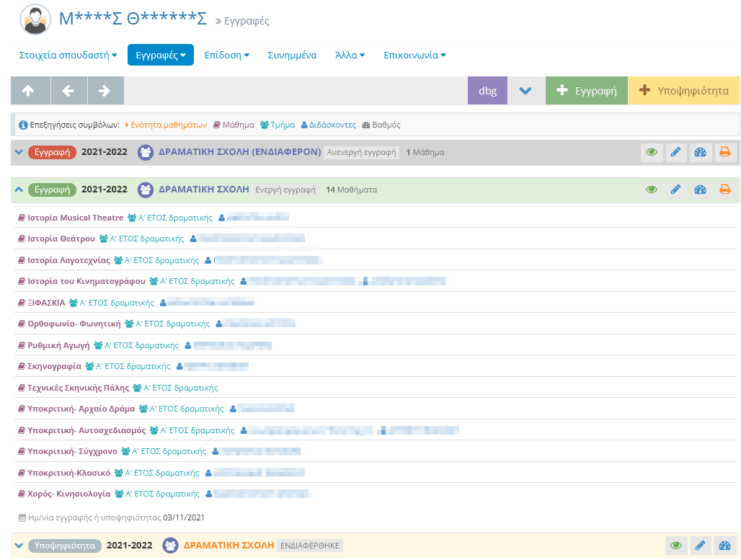Click the left arrow navigation button
This screenshot has height=560, width=741.
(x=68, y=91)
